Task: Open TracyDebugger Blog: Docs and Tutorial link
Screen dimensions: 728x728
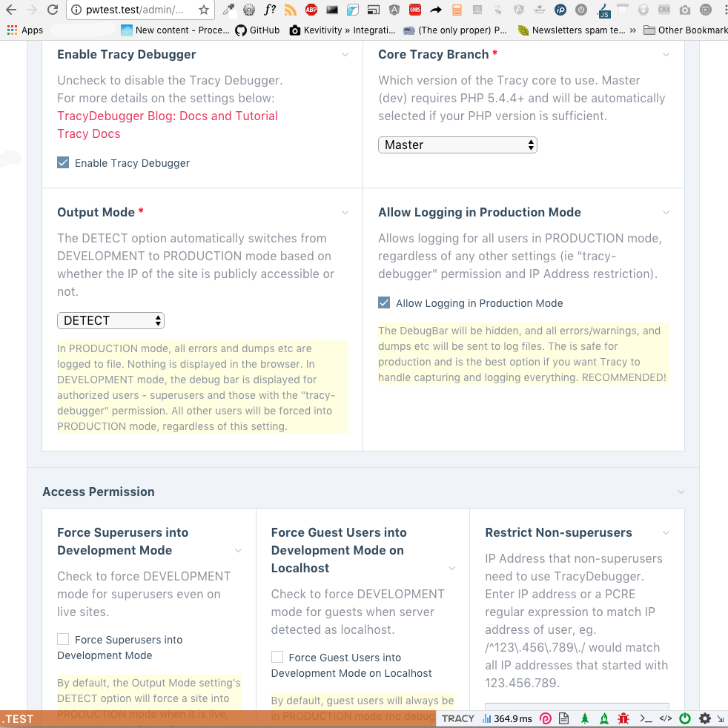Action: click(168, 116)
